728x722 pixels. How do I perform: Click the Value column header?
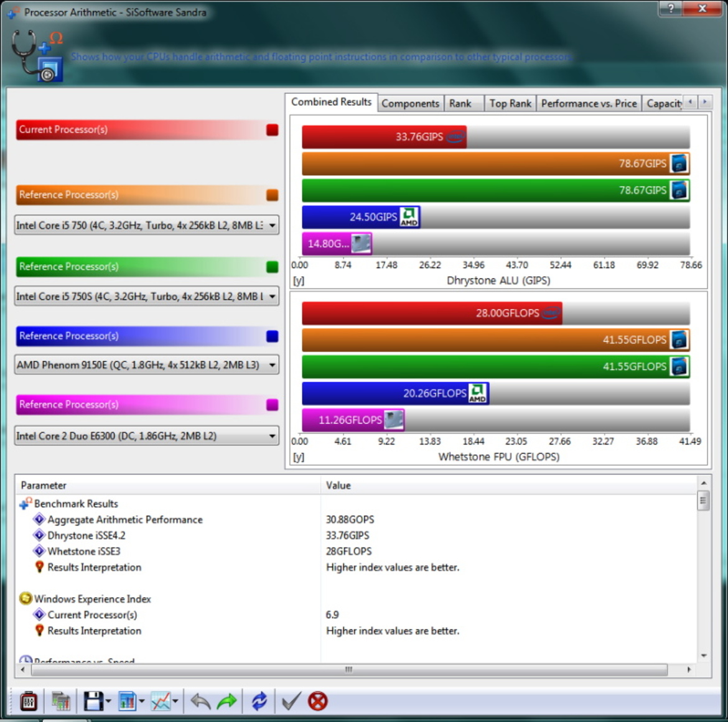coord(509,485)
